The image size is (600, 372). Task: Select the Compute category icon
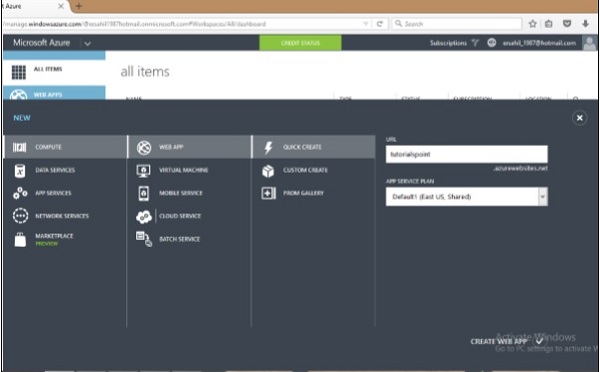[x=20, y=147]
